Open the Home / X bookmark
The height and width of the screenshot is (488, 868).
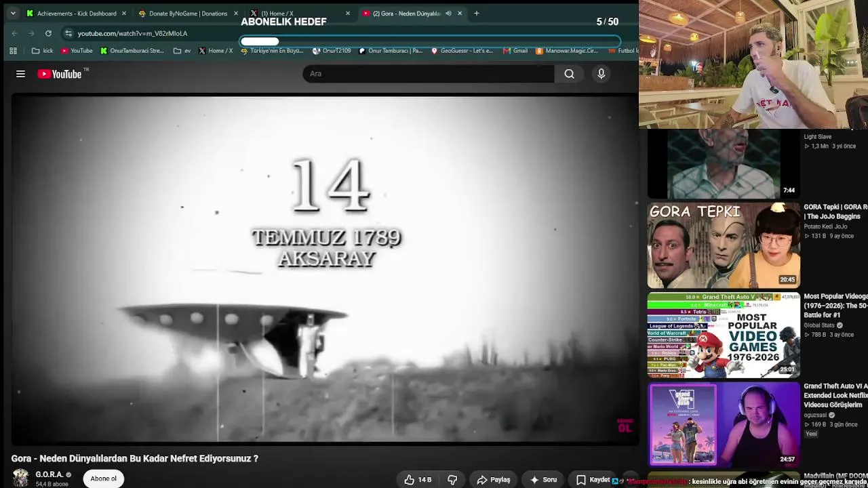216,50
